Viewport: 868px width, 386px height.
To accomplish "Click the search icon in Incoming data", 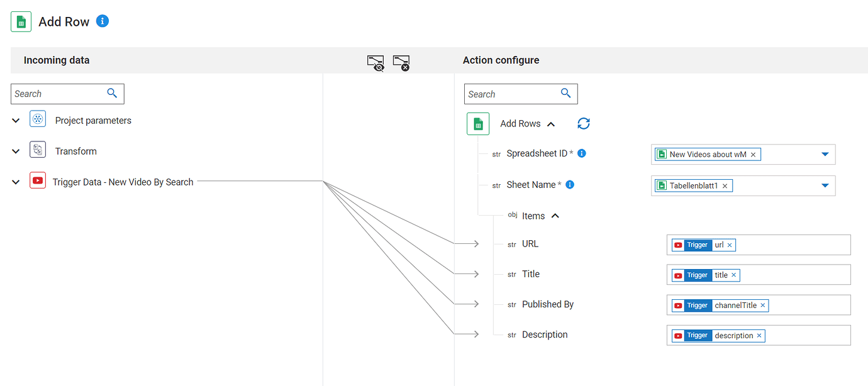I will click(112, 94).
